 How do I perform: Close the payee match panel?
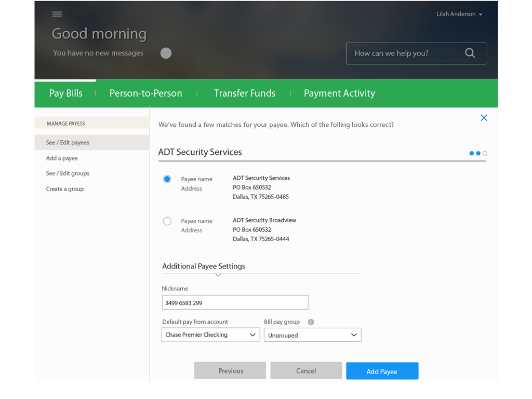point(484,118)
